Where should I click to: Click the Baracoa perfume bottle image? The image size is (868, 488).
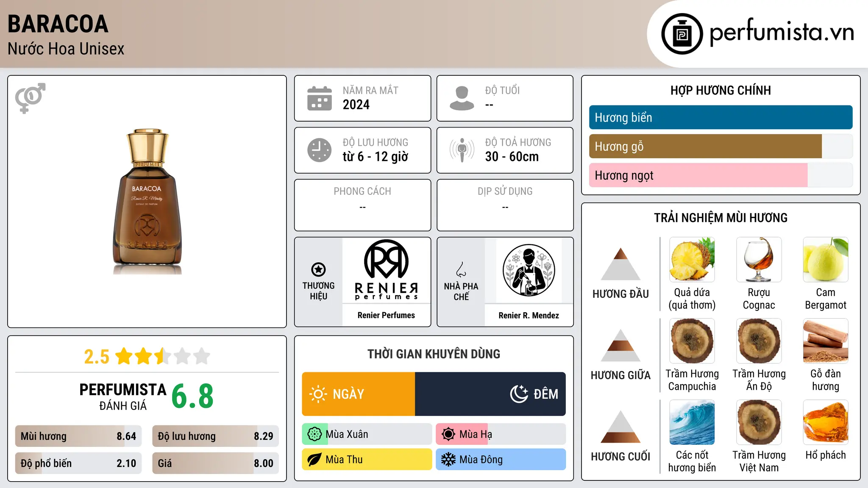click(x=147, y=202)
